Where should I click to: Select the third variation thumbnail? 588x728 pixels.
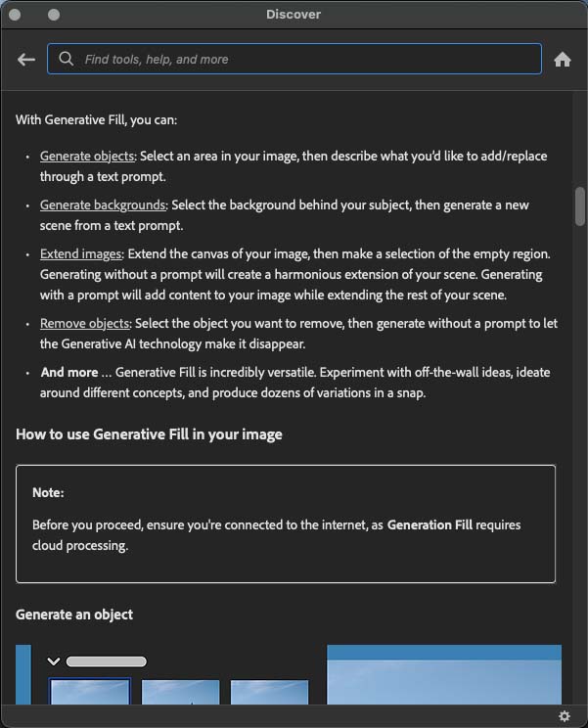[x=269, y=692]
